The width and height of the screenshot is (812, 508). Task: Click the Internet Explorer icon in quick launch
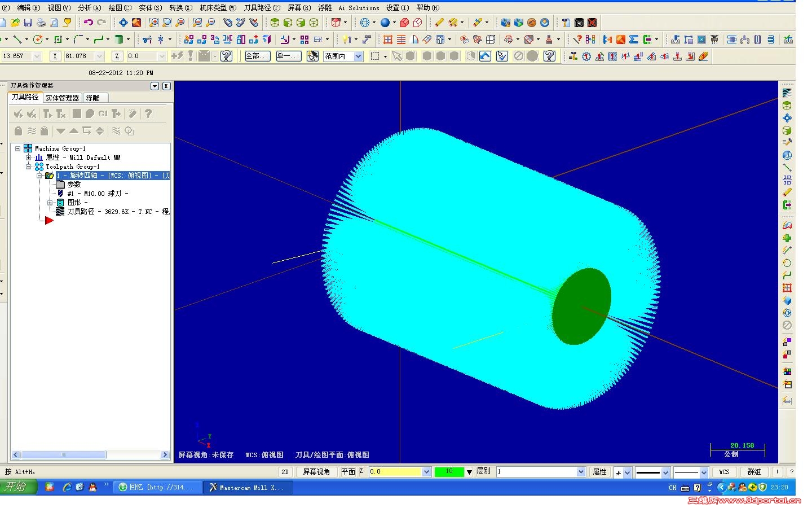67,487
